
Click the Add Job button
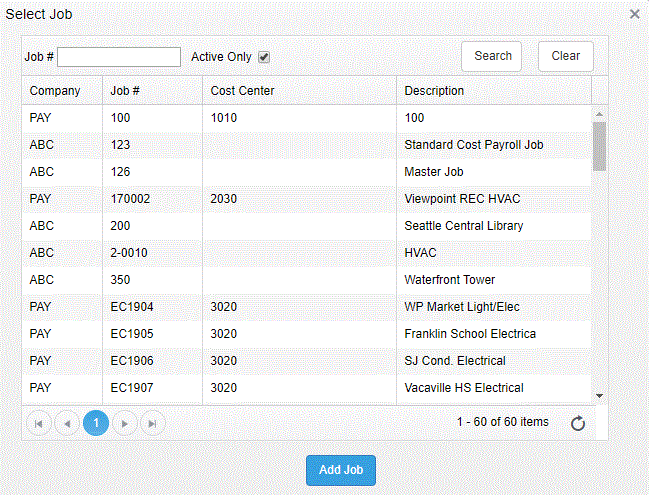pyautogui.click(x=341, y=470)
